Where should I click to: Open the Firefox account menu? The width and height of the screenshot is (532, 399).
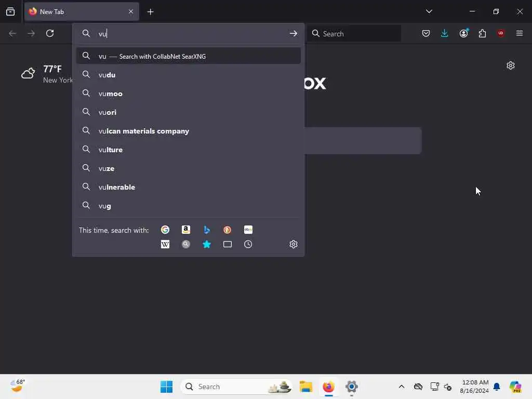464,33
